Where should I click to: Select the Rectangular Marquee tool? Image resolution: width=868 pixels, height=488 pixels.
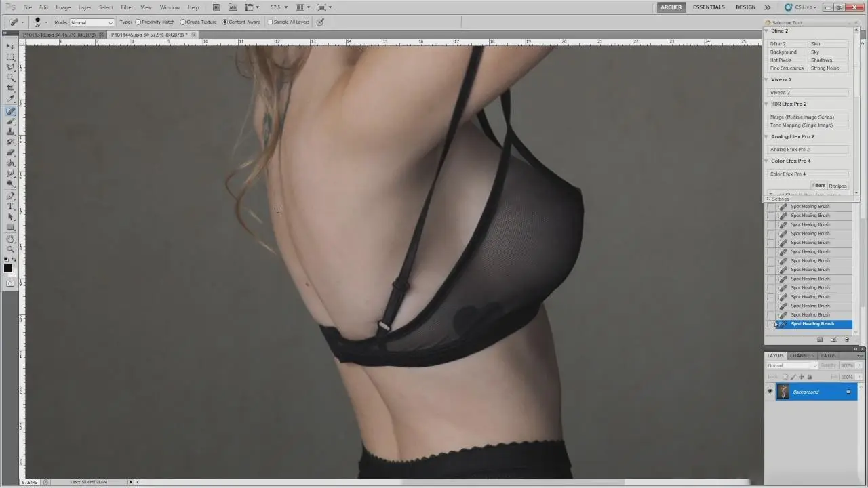pos(10,57)
